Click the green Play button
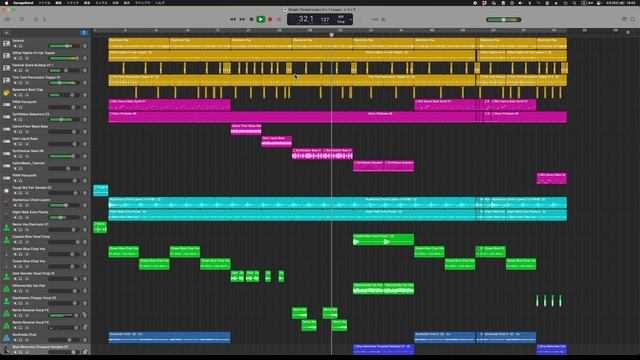Image resolution: width=640 pixels, height=360 pixels. (260, 19)
